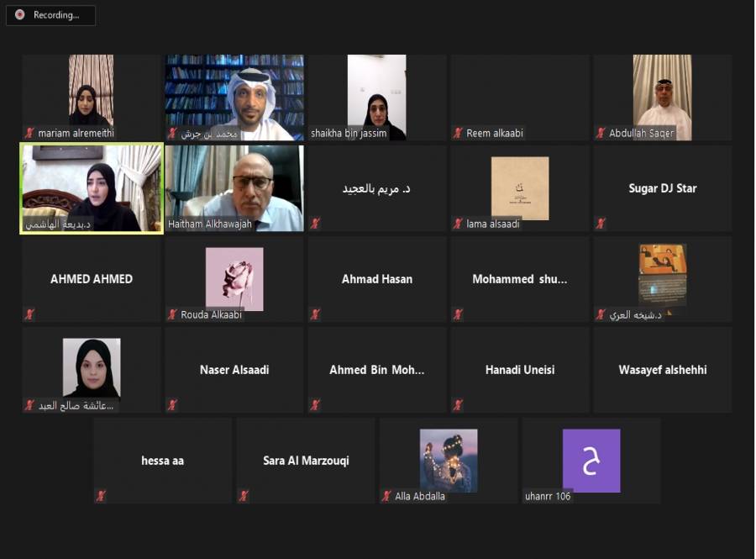The width and height of the screenshot is (756, 559).
Task: Unmute Sara Al Marzouqi
Action: pos(242,495)
